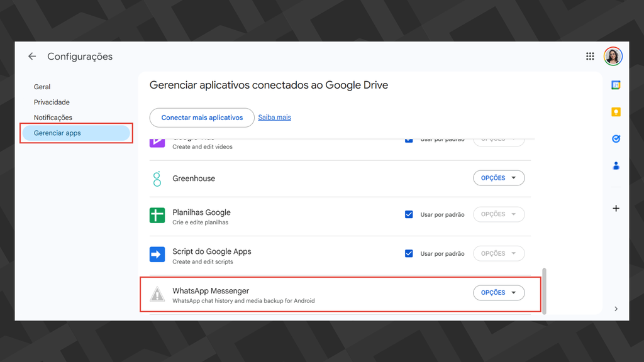
Task: Expand the side panel with the chevron
Action: [x=616, y=309]
